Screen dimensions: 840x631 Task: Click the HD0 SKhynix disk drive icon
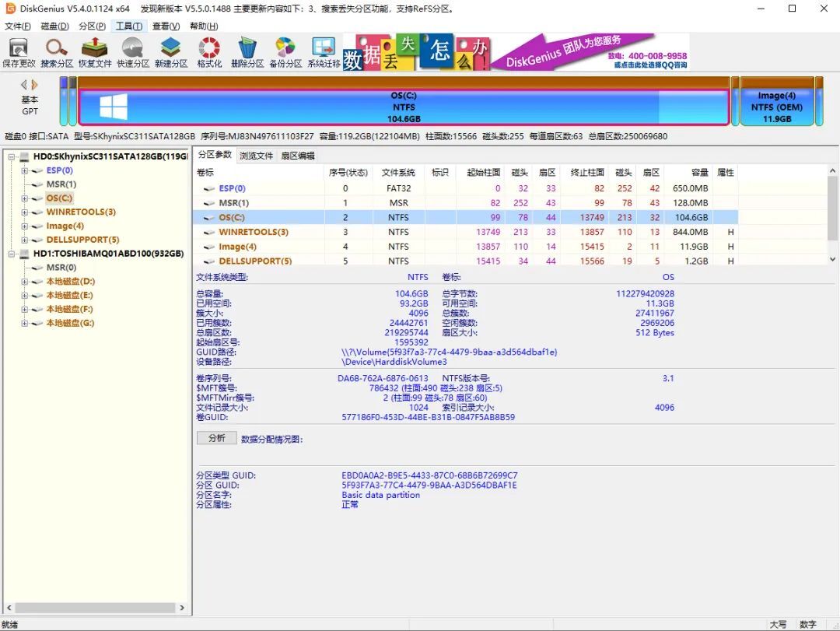[x=25, y=156]
